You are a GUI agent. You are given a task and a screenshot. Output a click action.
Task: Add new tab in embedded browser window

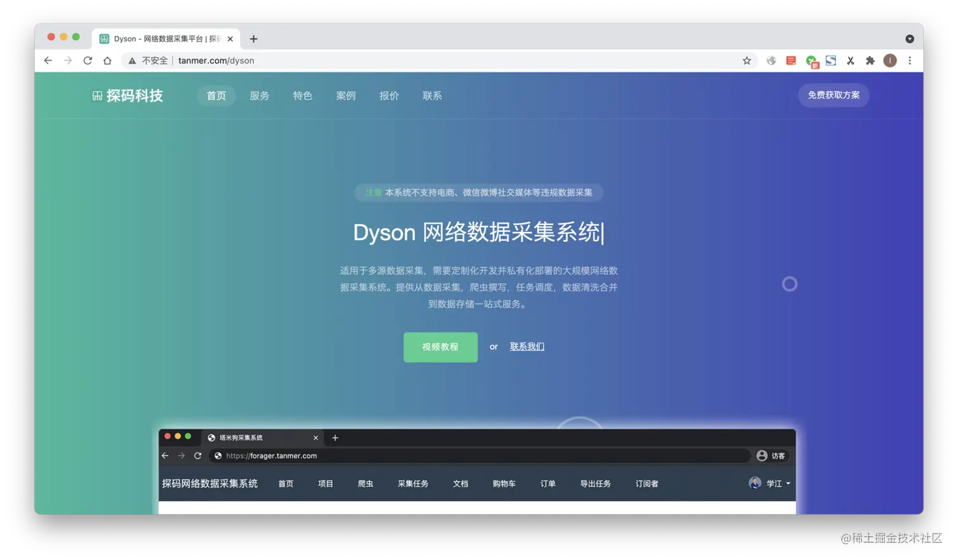tap(335, 438)
